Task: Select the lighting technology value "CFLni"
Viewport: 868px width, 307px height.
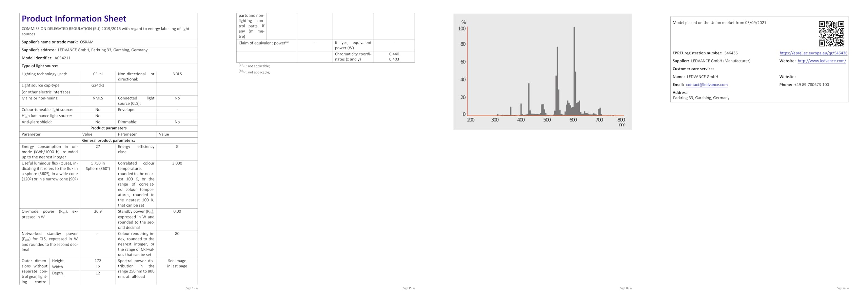Action: pyautogui.click(x=98, y=74)
